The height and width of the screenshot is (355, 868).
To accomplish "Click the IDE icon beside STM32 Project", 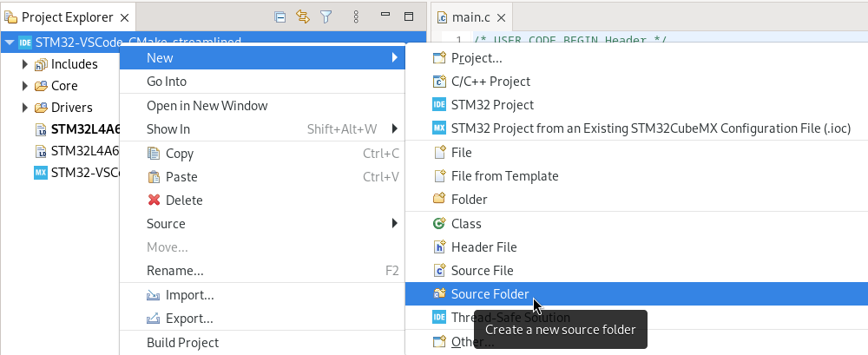I will [x=439, y=105].
